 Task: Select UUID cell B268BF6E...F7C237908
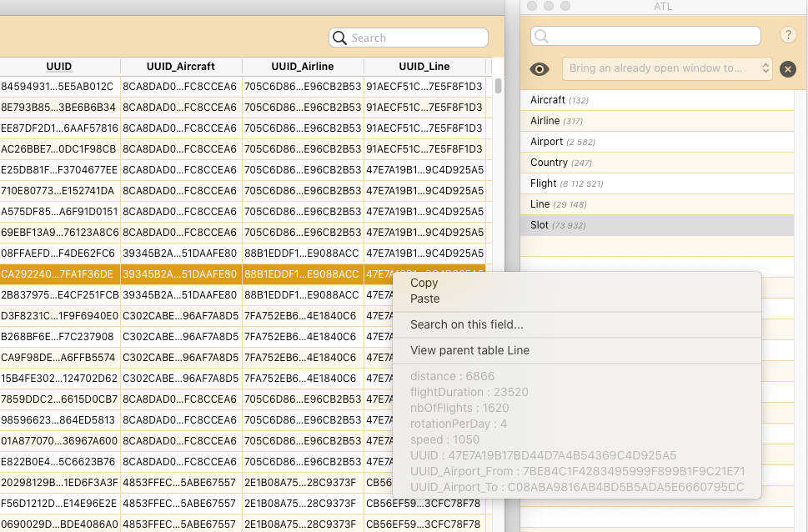60,337
